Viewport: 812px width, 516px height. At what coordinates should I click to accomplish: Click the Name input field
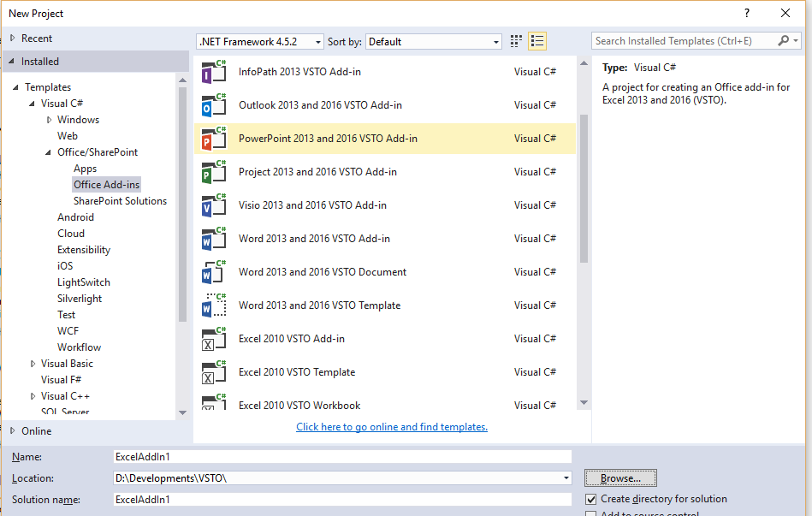pos(342,456)
